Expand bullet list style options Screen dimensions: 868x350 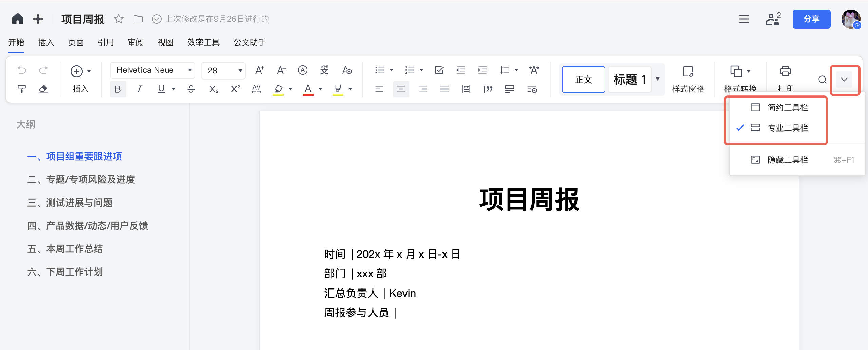pos(392,70)
